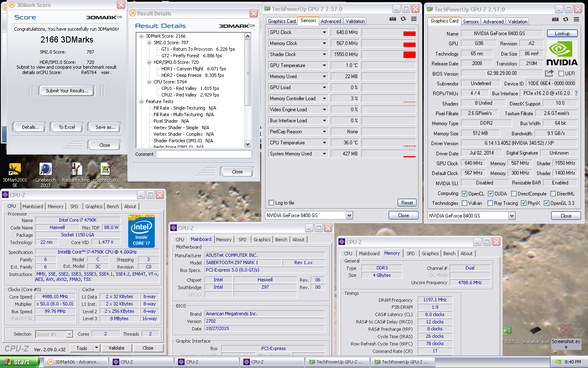Click the Result Details scrollbar down arrow
This screenshot has height=368, width=588.
247,144
